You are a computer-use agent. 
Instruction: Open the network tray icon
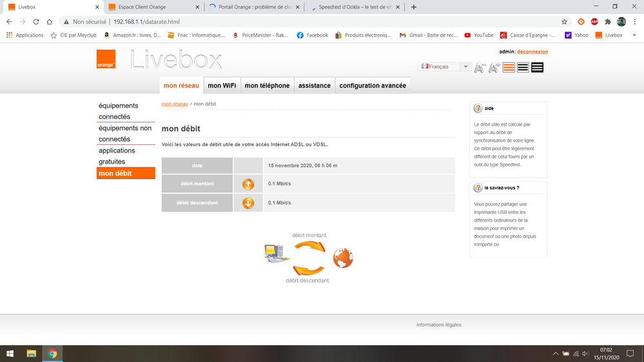point(576,354)
